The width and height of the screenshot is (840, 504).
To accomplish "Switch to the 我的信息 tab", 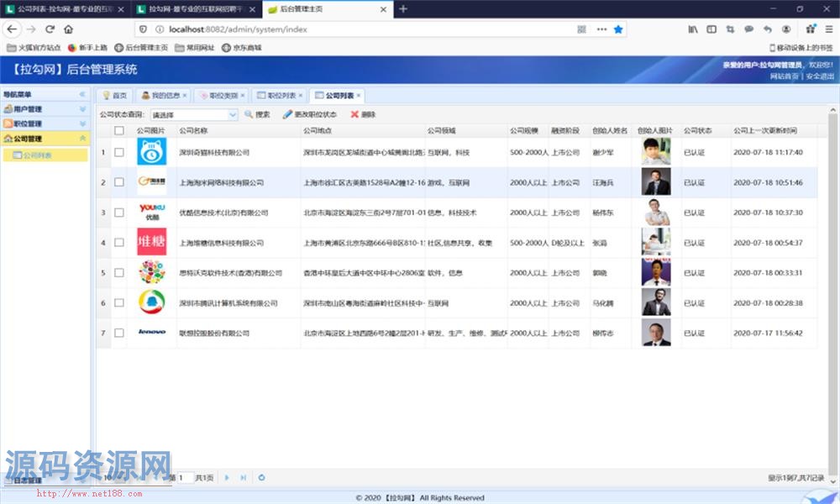I will pyautogui.click(x=165, y=96).
